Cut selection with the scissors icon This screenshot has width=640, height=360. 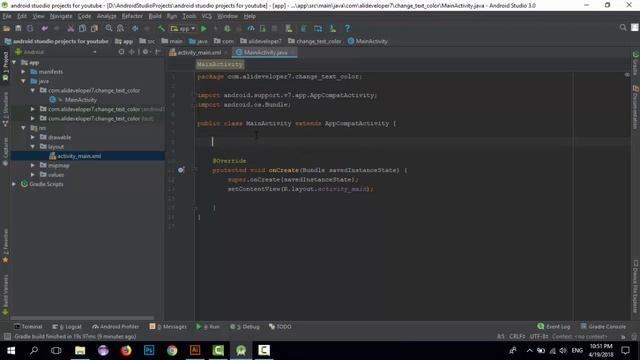click(x=71, y=29)
